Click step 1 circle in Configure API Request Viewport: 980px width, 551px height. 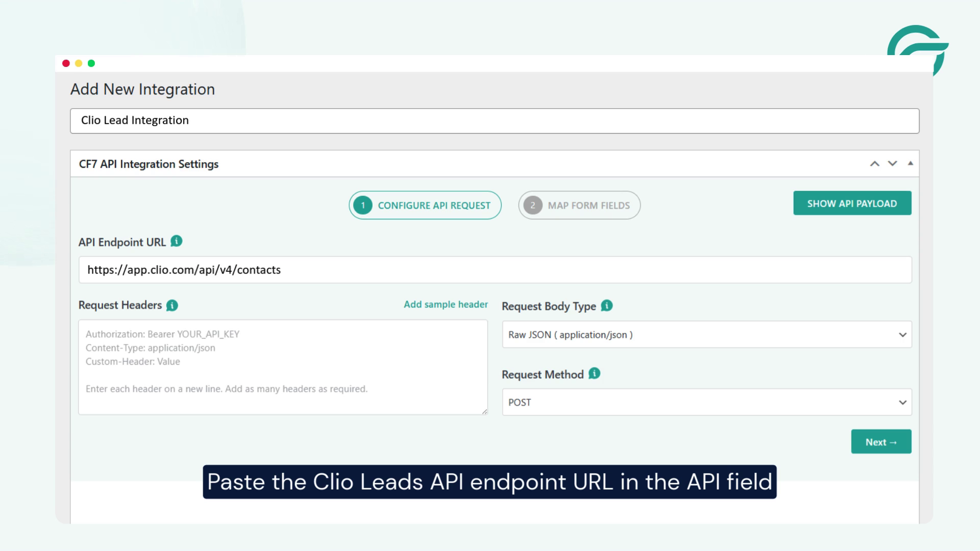[362, 205]
